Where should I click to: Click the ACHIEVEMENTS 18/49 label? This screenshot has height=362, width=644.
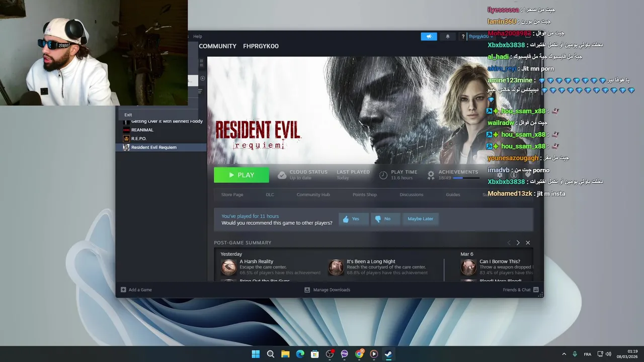pyautogui.click(x=458, y=174)
